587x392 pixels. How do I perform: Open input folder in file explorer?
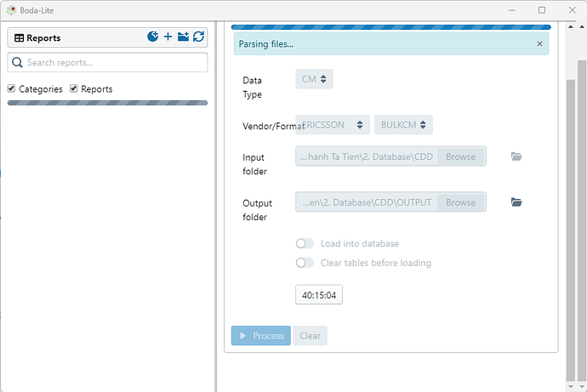516,156
